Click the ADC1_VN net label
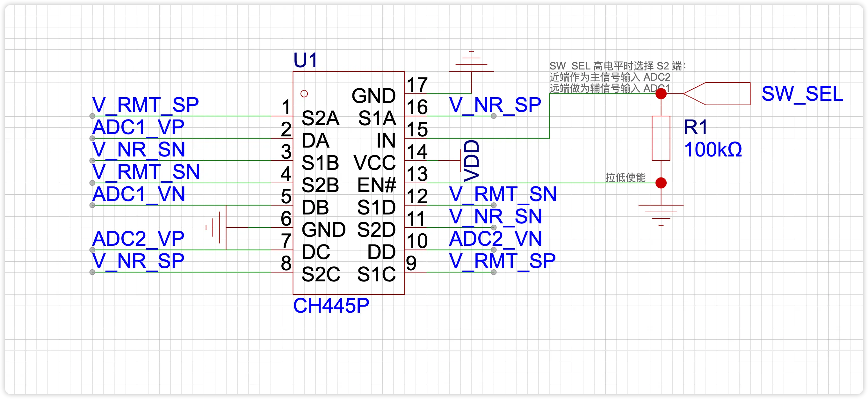This screenshot has width=868, height=399. pyautogui.click(x=139, y=194)
